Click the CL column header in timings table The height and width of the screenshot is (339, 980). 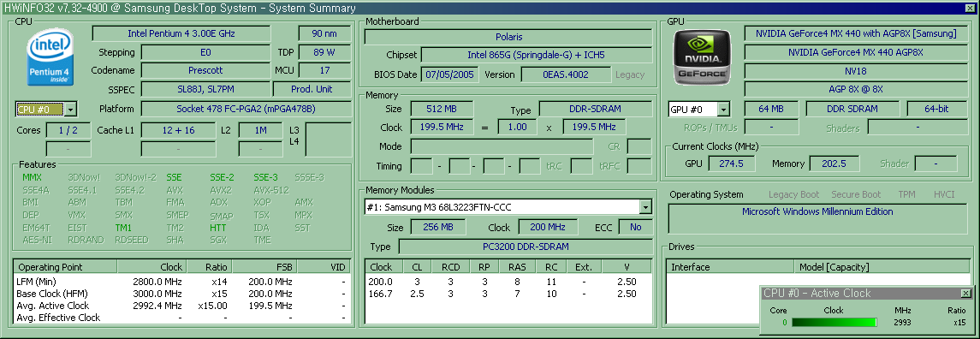pos(417,267)
